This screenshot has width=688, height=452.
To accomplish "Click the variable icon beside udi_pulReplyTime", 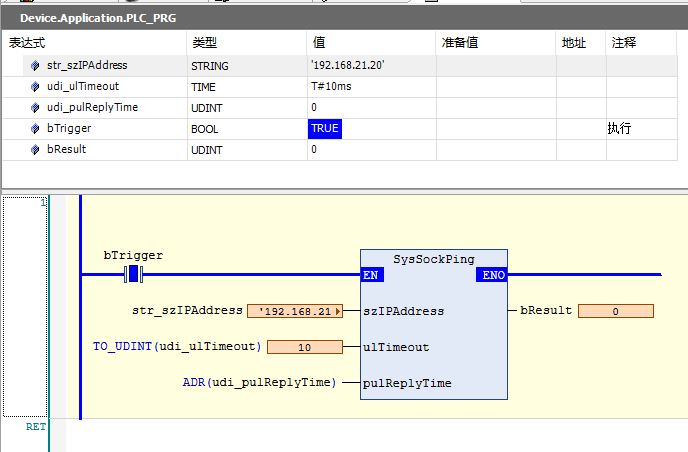I will pos(36,108).
